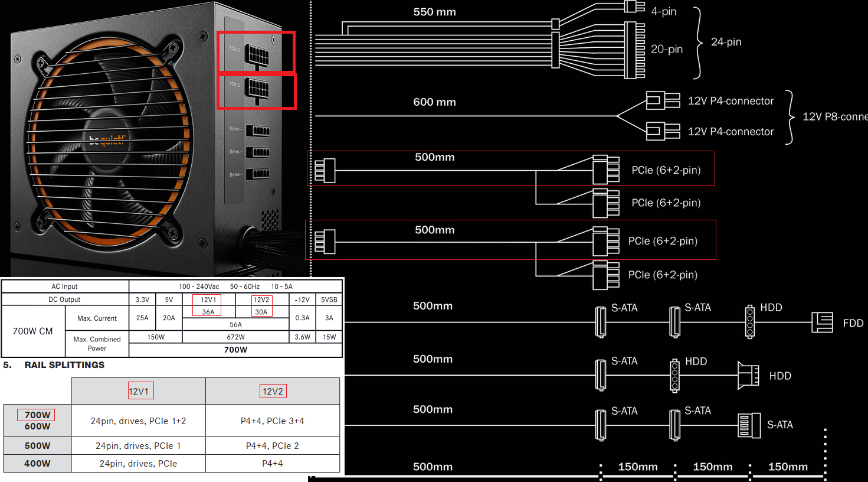Click the PCIe 1 socket on the PSU
This screenshot has width=868, height=482.
point(258,91)
